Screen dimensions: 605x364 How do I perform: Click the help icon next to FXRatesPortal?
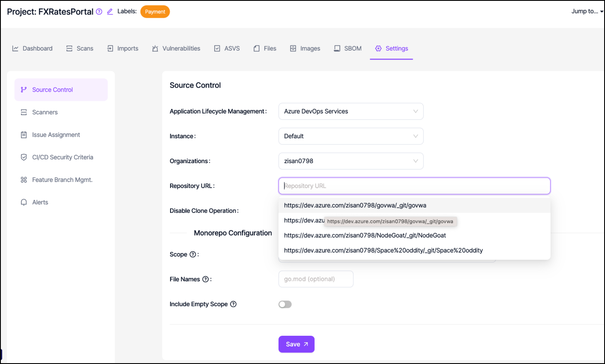tap(99, 12)
